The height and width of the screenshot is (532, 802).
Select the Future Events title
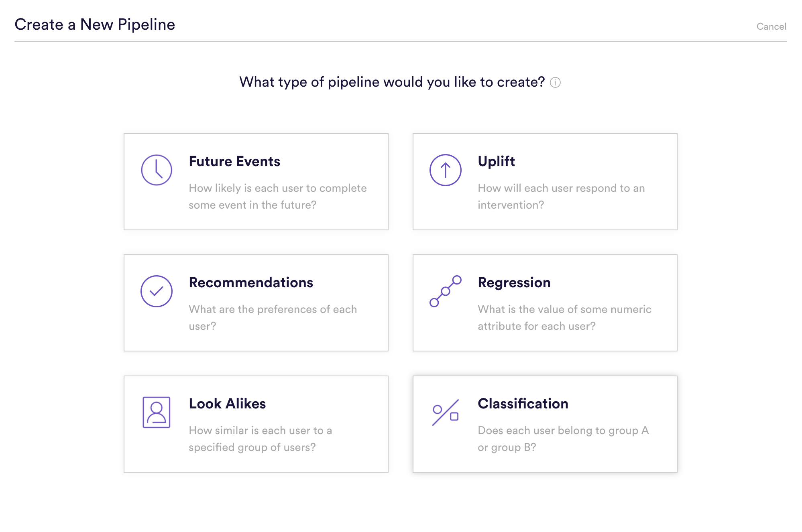click(x=234, y=161)
